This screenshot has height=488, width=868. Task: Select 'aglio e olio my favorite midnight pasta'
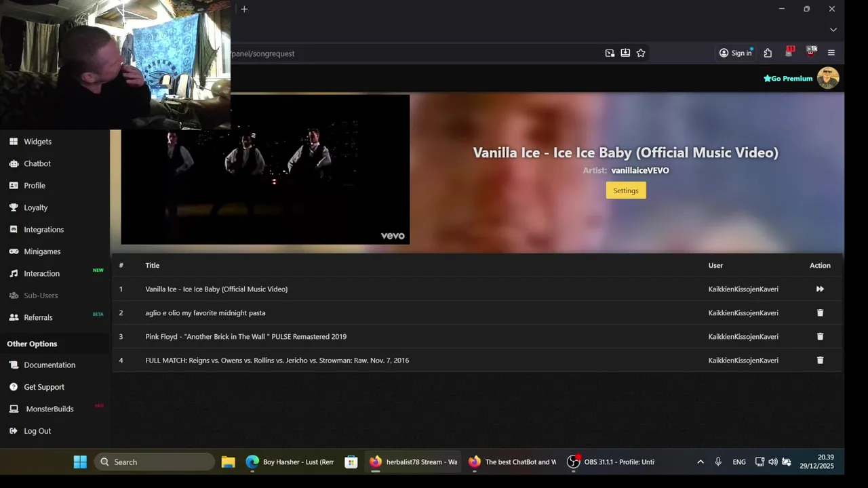click(205, 312)
